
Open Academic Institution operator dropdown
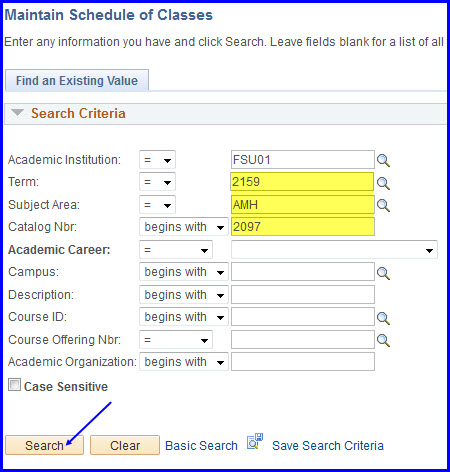(x=157, y=160)
